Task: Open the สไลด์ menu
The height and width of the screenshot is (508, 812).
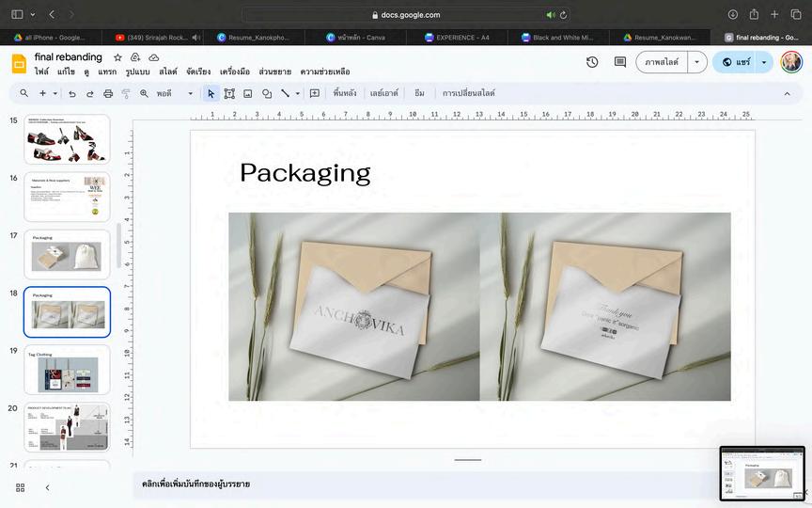Action: click(168, 71)
